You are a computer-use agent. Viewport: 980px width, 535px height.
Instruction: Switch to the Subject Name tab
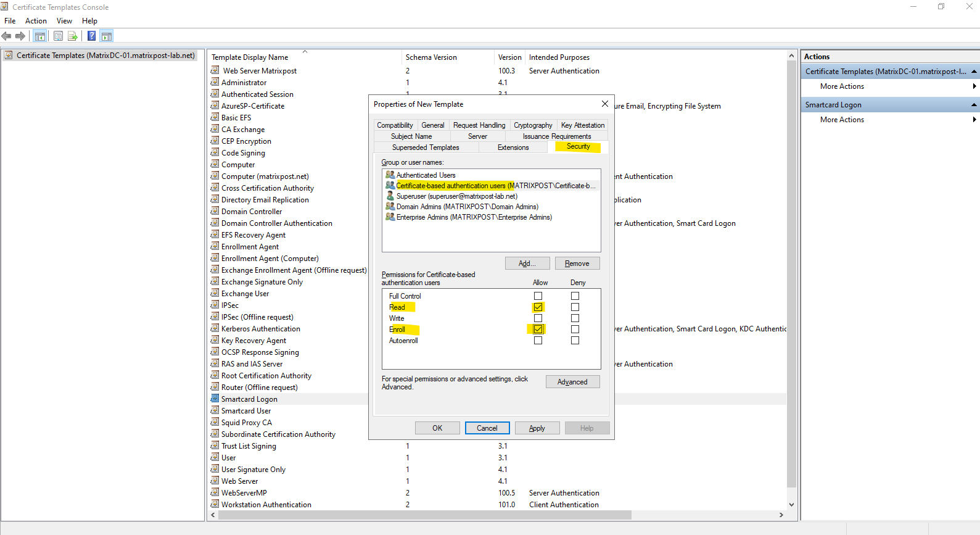point(411,136)
